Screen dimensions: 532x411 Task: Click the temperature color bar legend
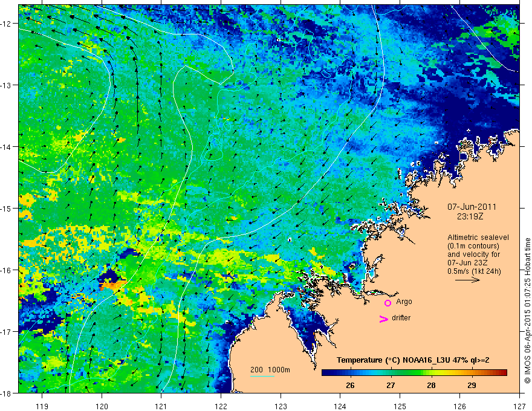414,372
